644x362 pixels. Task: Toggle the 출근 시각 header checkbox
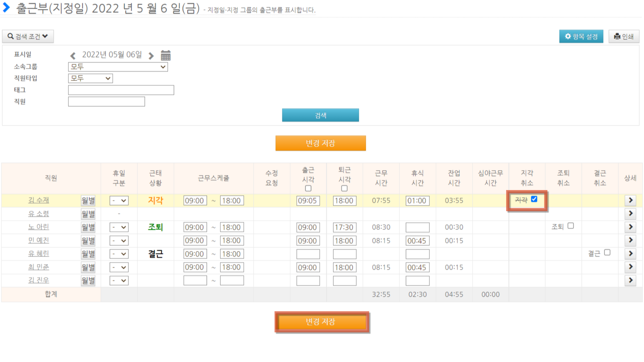click(308, 188)
